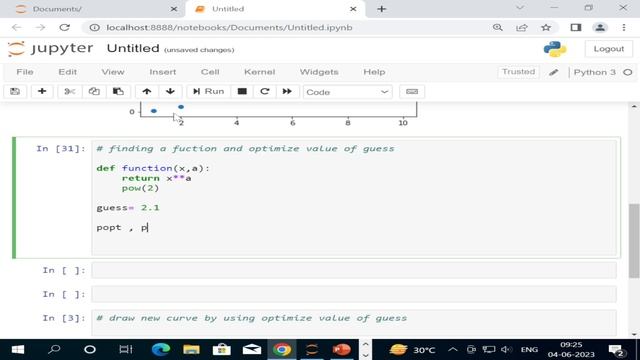Open the Insert menu

coord(162,72)
